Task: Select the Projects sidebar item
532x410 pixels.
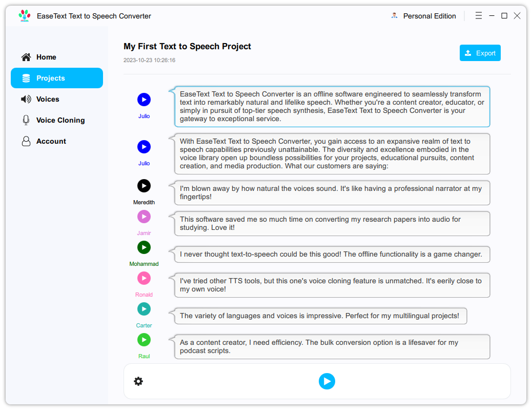Action: tap(56, 78)
